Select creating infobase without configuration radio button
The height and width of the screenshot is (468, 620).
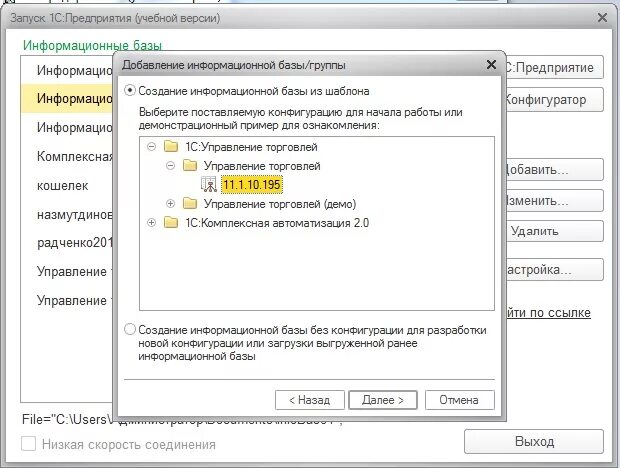[x=130, y=329]
